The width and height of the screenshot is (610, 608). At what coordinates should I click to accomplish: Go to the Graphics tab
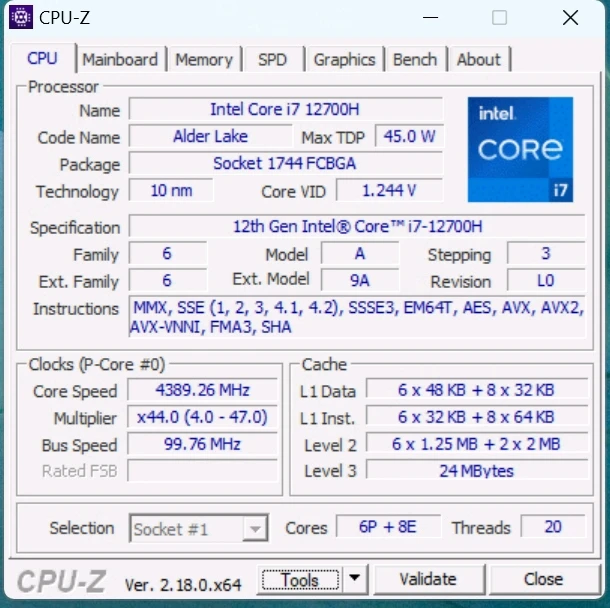click(344, 59)
